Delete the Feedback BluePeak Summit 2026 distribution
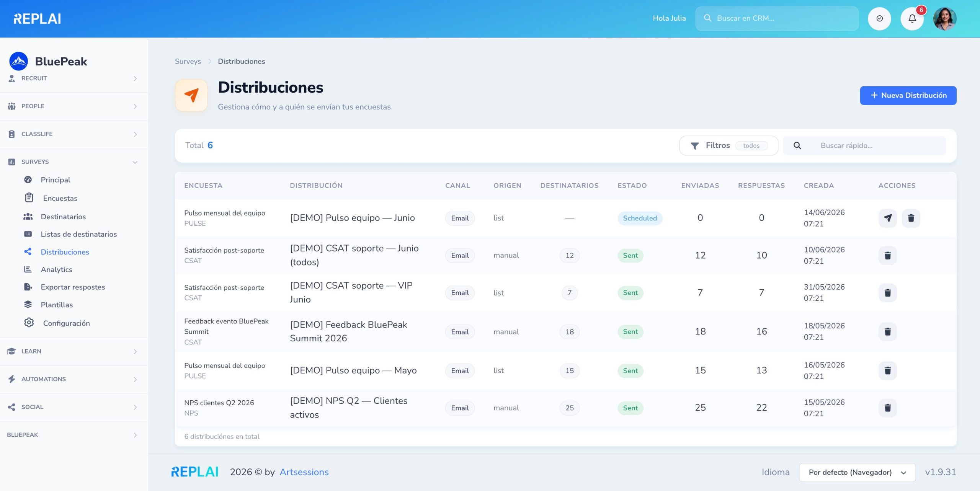The height and width of the screenshot is (491, 980). pos(888,332)
